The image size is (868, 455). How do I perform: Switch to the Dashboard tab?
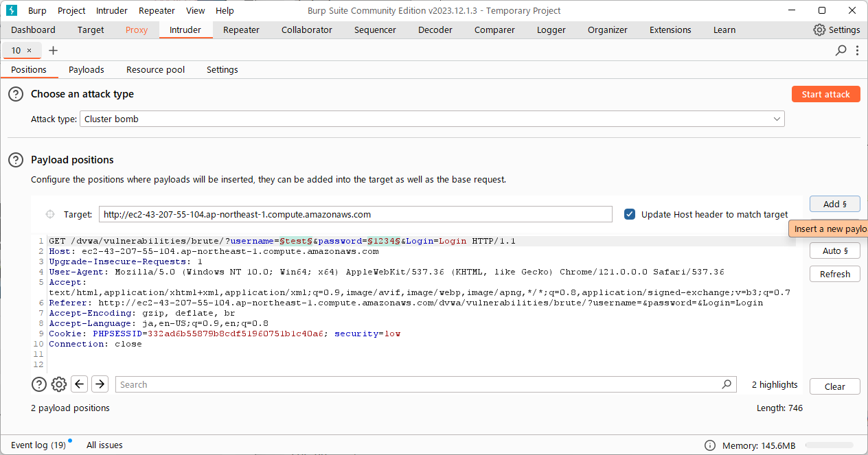tap(33, 30)
